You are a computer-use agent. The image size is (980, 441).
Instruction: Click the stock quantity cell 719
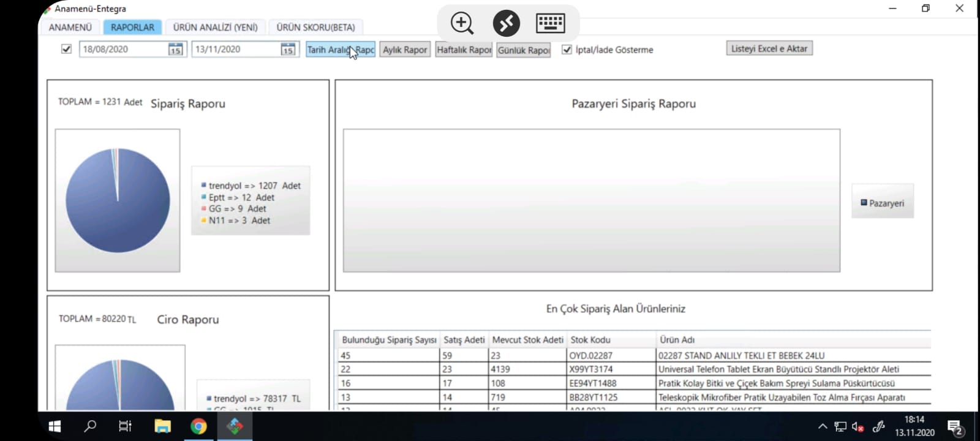[527, 398]
